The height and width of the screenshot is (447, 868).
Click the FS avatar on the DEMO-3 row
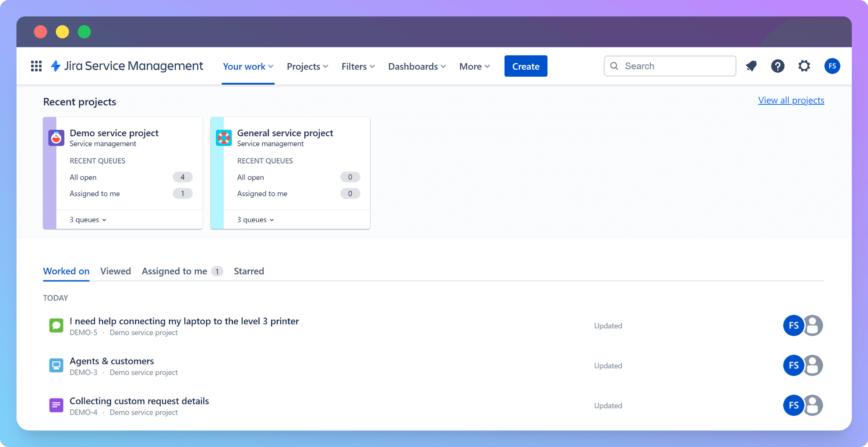[x=793, y=365]
